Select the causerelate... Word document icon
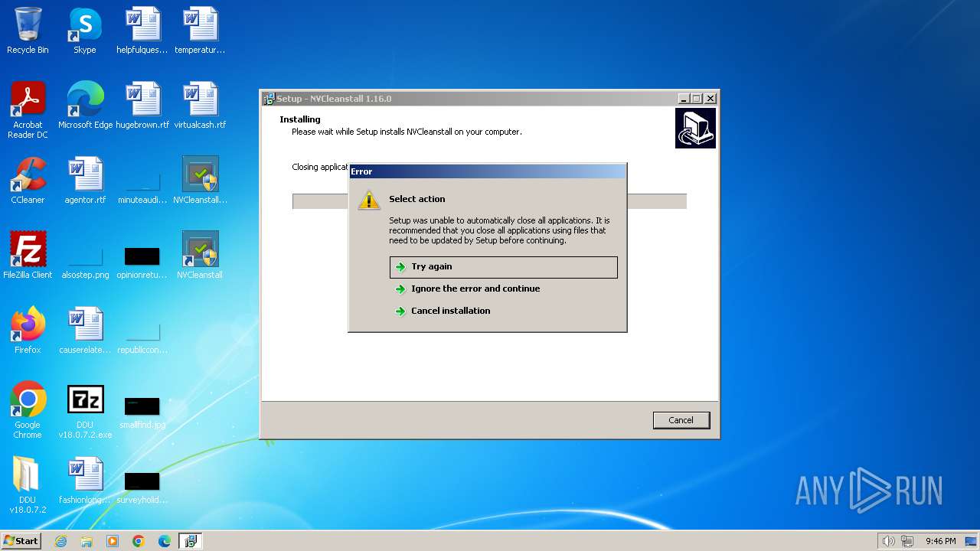This screenshot has width=980, height=551. tap(85, 331)
